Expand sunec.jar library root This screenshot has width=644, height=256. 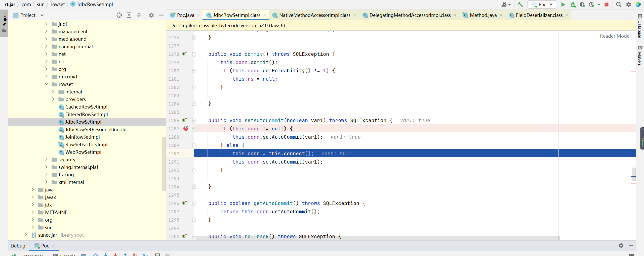click(26, 235)
